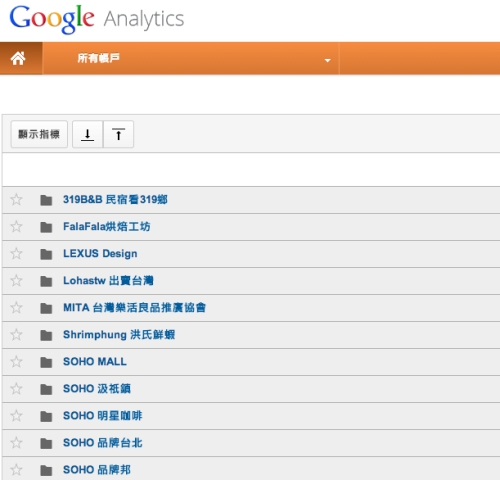Click the collapse-all up arrow button
500x480 pixels.
pyautogui.click(x=118, y=134)
